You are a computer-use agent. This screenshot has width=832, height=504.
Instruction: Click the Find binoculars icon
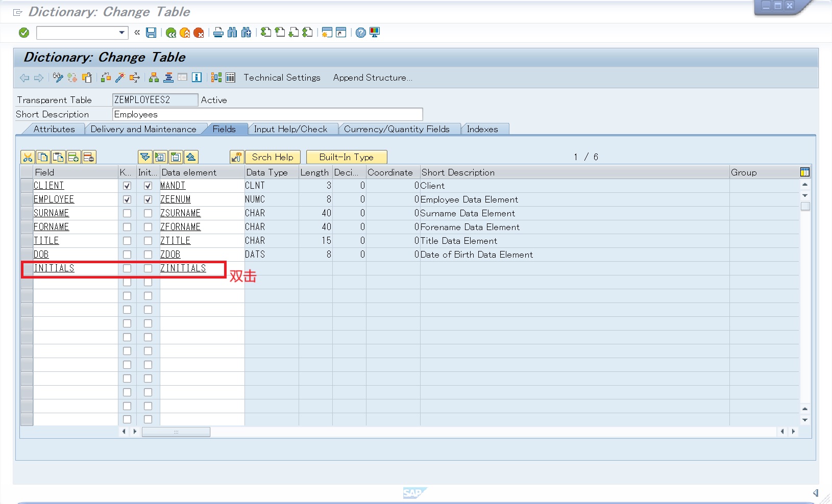point(232,33)
